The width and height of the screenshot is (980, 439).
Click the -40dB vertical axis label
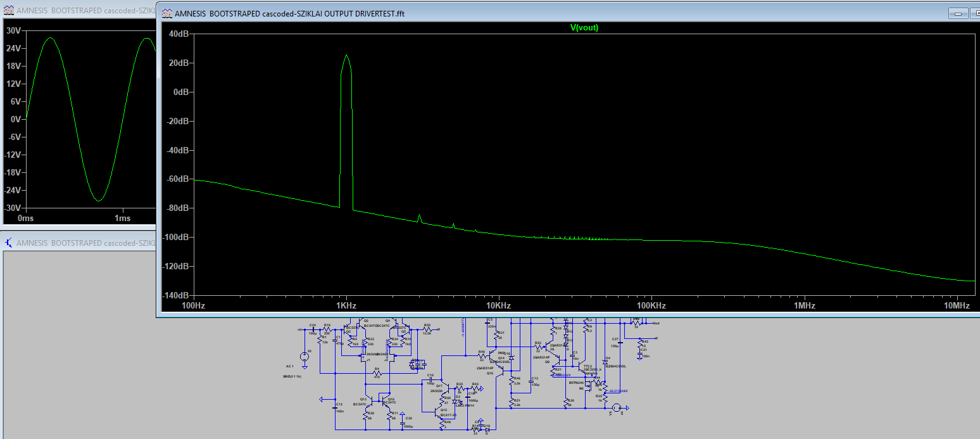pyautogui.click(x=176, y=151)
